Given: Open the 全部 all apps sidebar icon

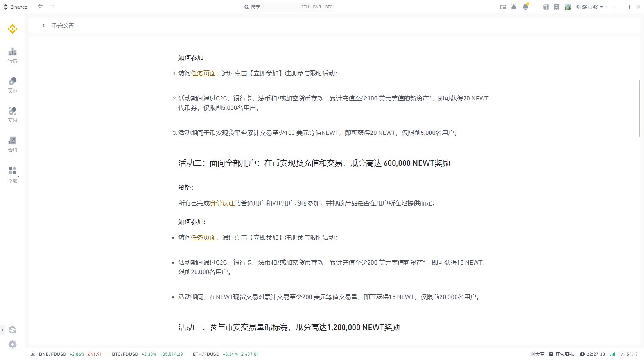Looking at the screenshot, I should (x=13, y=175).
